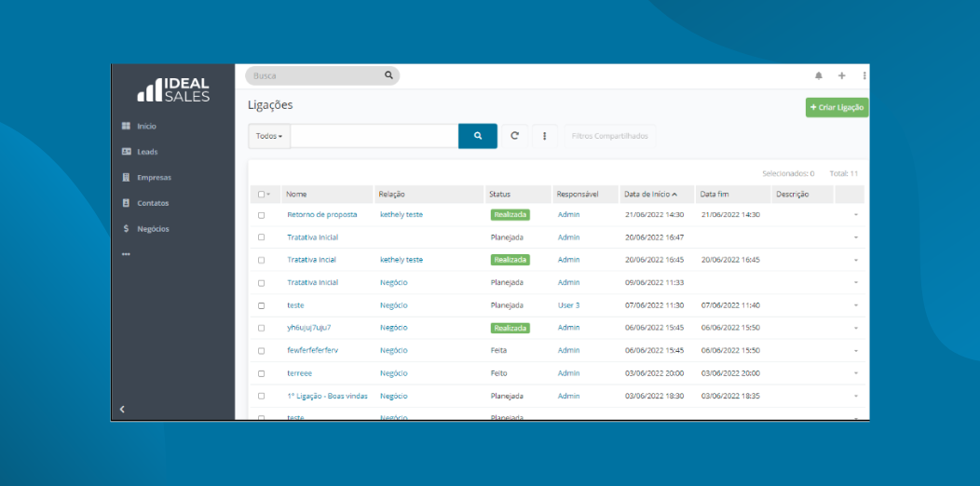This screenshot has height=486, width=980.
Task: Click the Busca global search field
Action: (322, 75)
